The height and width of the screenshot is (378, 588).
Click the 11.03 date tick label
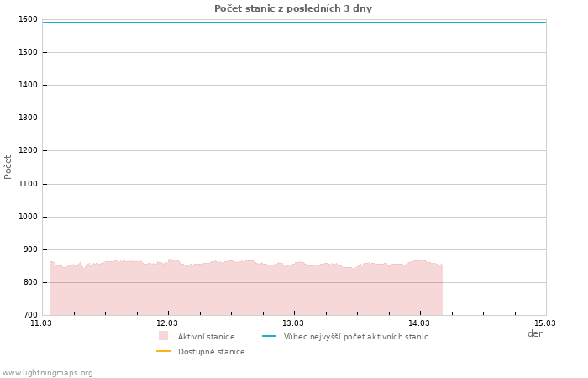(x=41, y=323)
